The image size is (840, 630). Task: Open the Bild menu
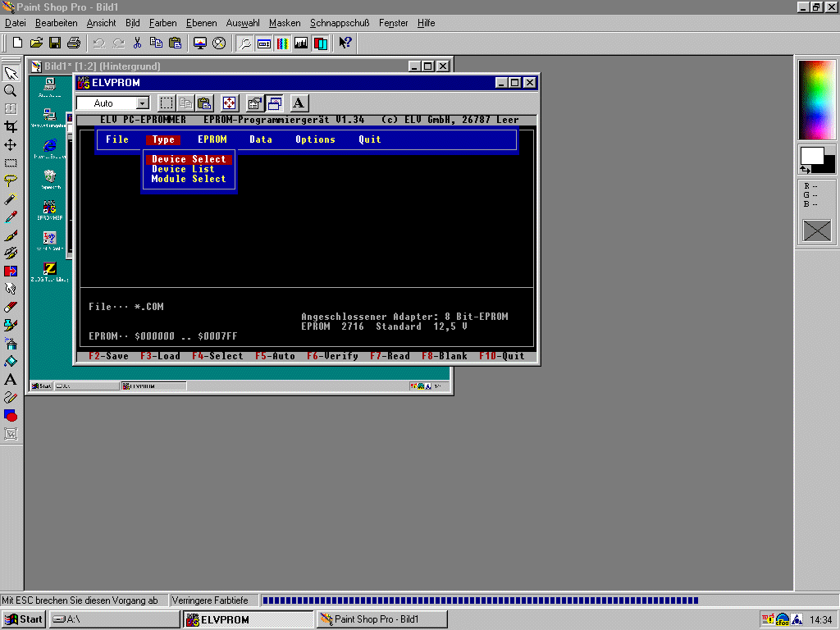[x=132, y=23]
